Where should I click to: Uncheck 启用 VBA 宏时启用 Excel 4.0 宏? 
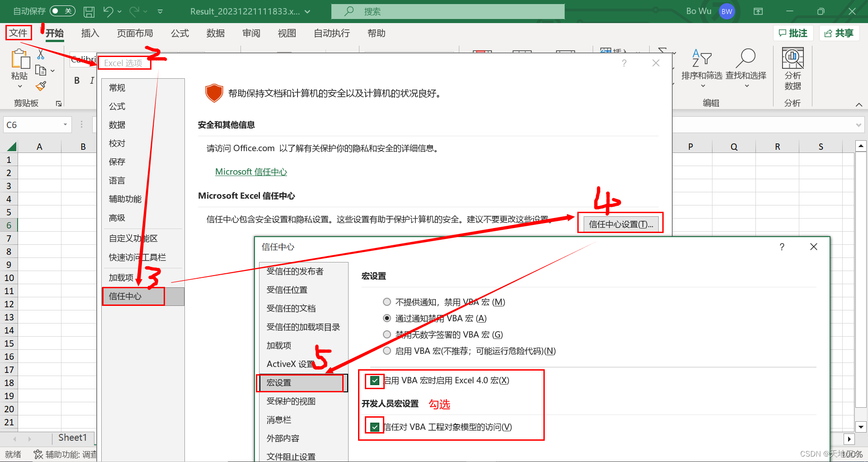374,381
